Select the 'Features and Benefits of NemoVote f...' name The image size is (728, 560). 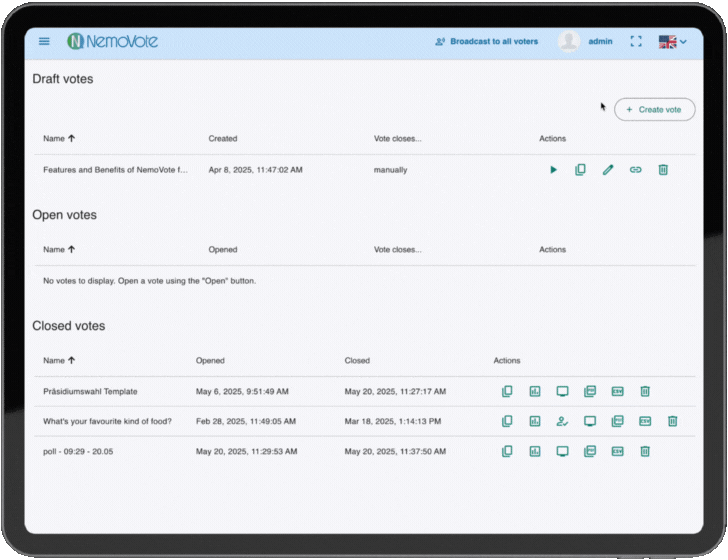(x=115, y=169)
